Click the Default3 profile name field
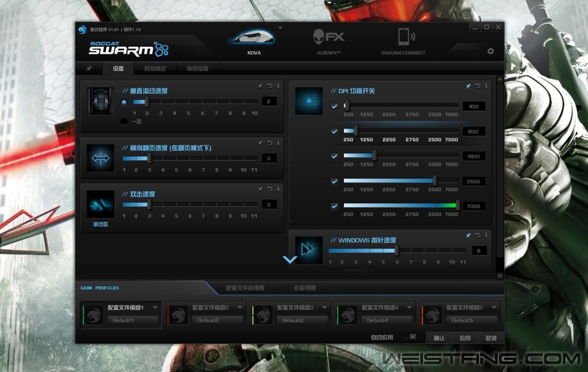Image resolution: width=588 pixels, height=372 pixels. click(x=302, y=320)
